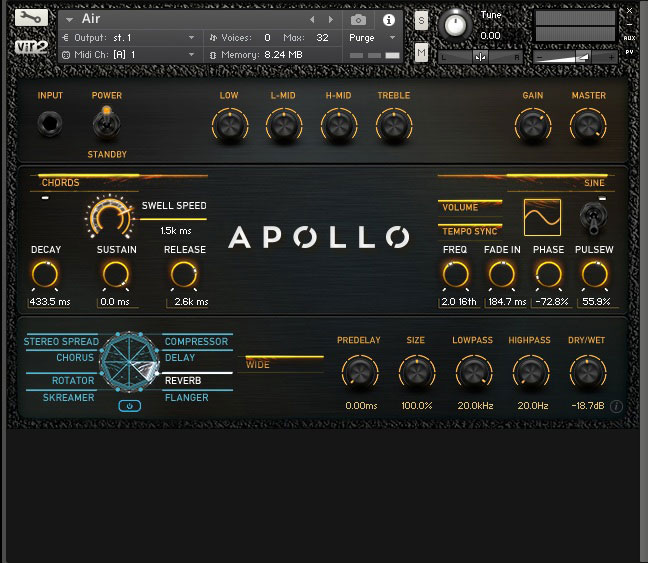The image size is (648, 563).
Task: Click the Decay knob
Action: coord(45,274)
